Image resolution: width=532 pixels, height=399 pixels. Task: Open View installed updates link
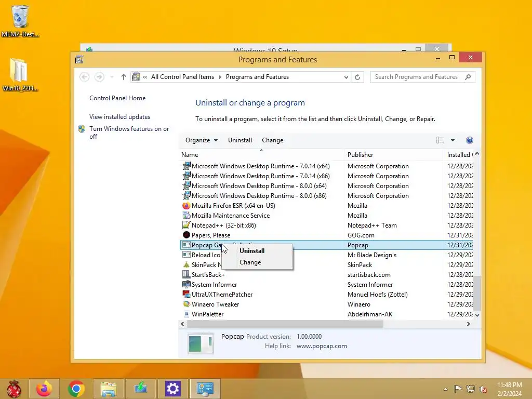tap(120, 117)
